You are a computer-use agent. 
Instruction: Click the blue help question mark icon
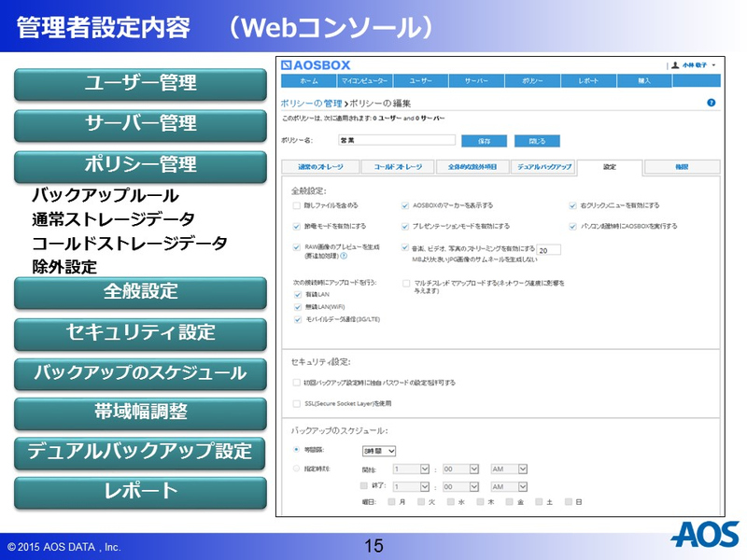click(x=712, y=103)
